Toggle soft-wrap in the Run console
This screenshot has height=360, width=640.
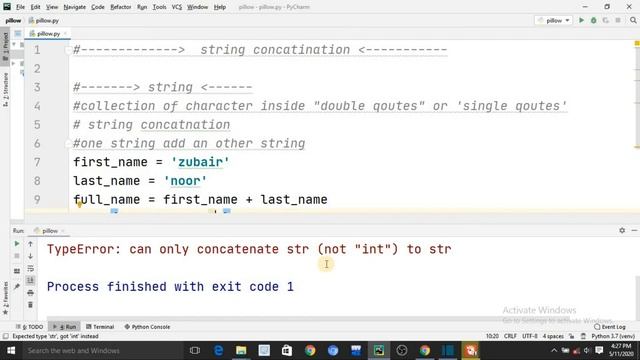coord(30,268)
